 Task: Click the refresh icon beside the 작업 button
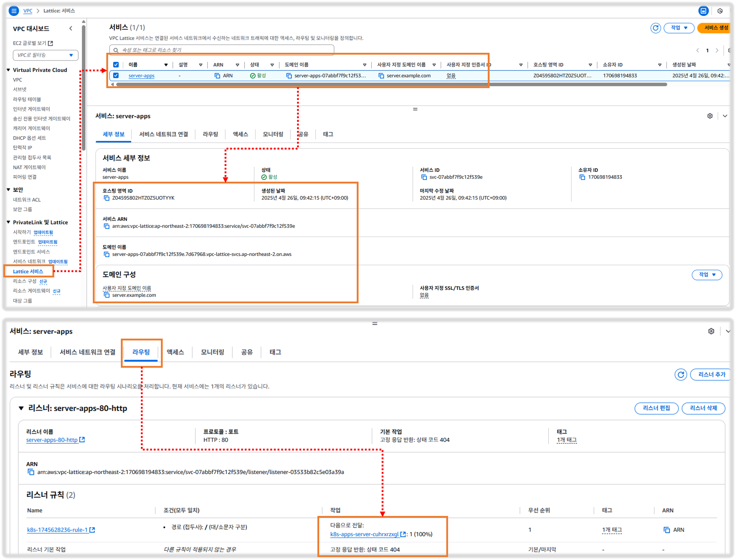point(655,28)
